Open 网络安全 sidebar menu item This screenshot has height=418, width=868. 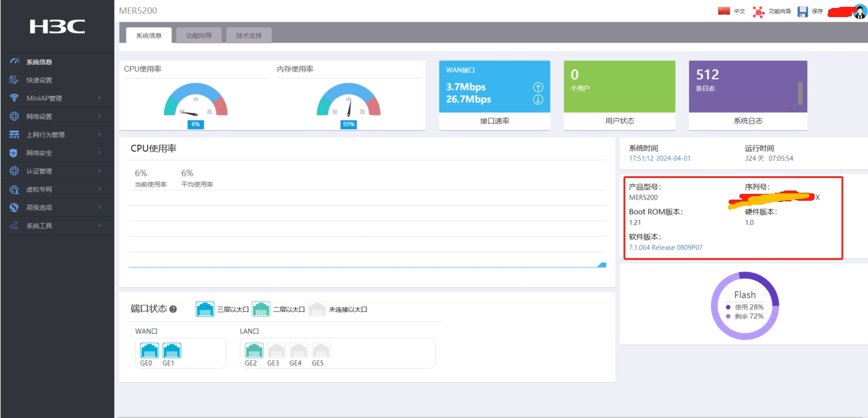(x=57, y=153)
